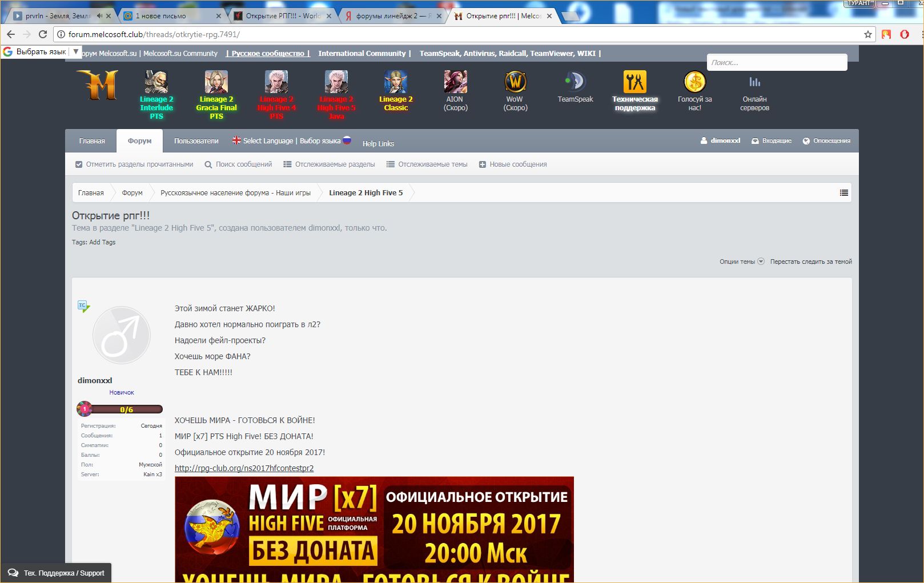Expand the Выбрать язык translate dropdown
The image size is (924, 583).
coord(75,52)
